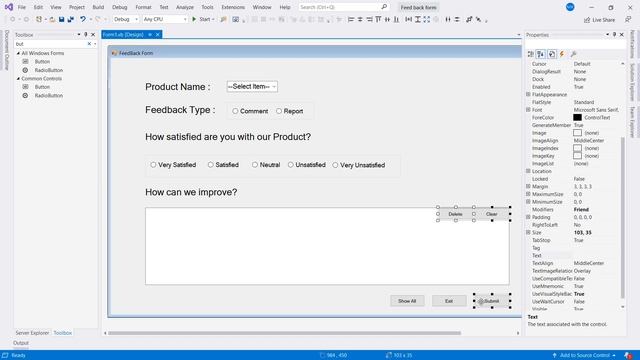The height and width of the screenshot is (360, 640).
Task: Click the Align Middles layout icon
Action: (x=387, y=19)
